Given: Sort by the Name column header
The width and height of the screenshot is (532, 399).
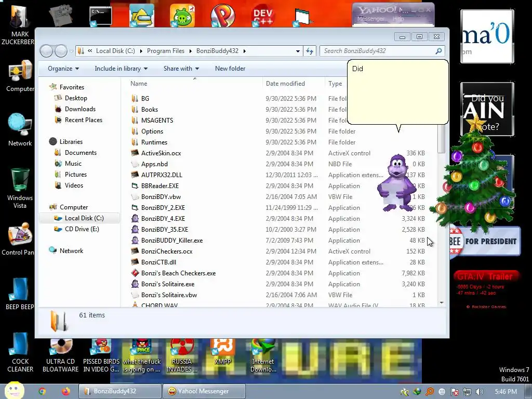Looking at the screenshot, I should tap(194, 84).
